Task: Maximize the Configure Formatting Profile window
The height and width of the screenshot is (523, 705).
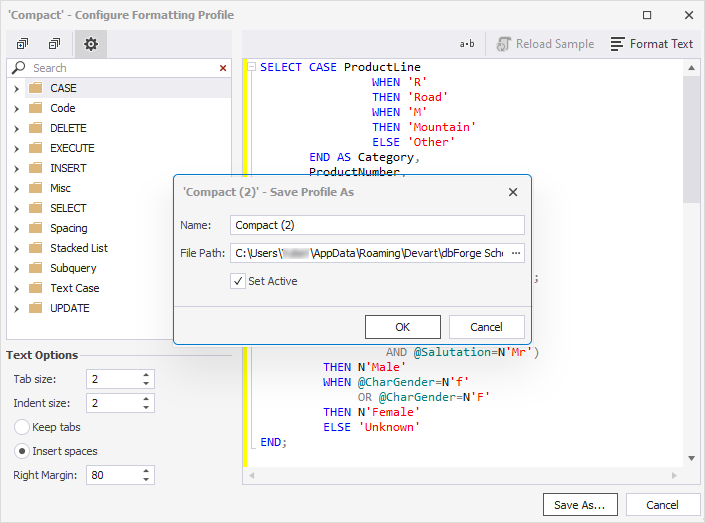Action: 647,15
